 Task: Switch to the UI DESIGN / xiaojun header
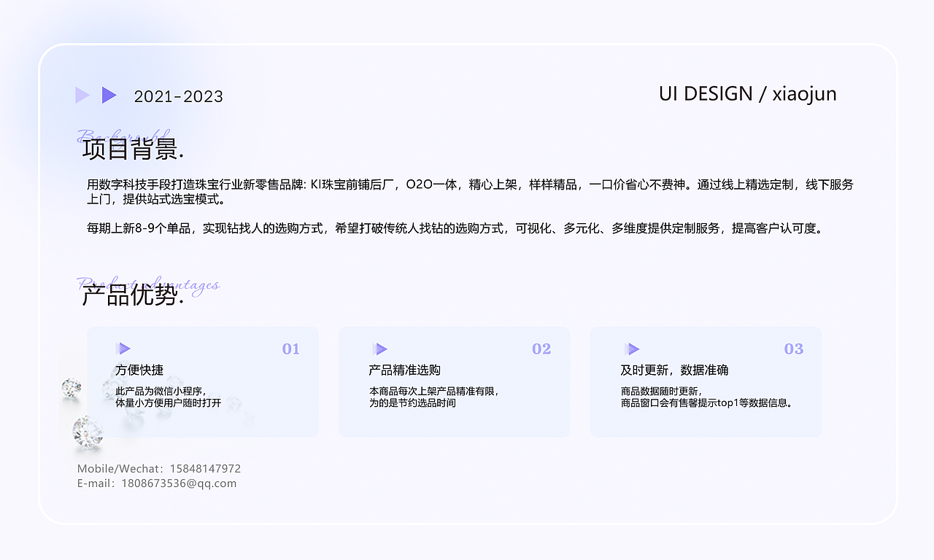coord(747,93)
